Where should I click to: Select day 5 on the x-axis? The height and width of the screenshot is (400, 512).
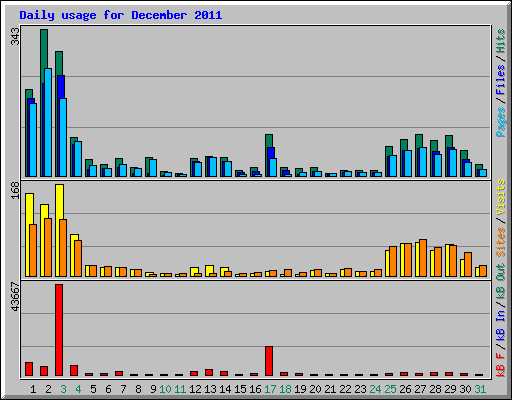coord(93,389)
